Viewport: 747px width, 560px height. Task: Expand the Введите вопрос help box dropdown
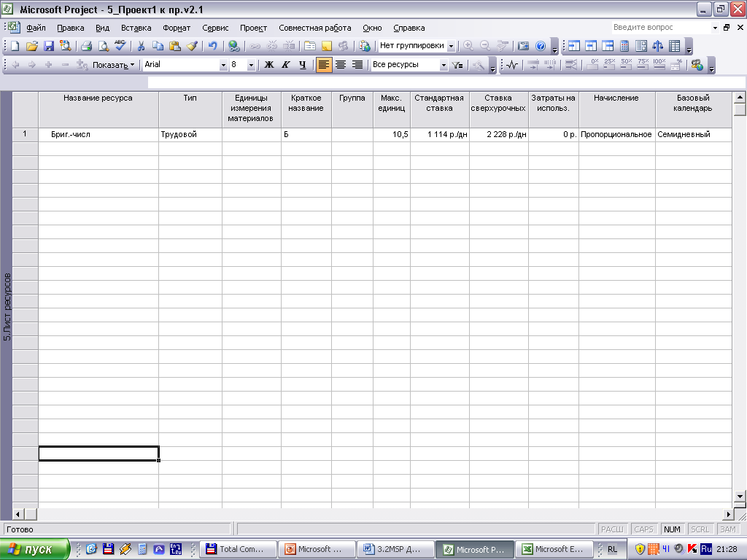coord(715,28)
